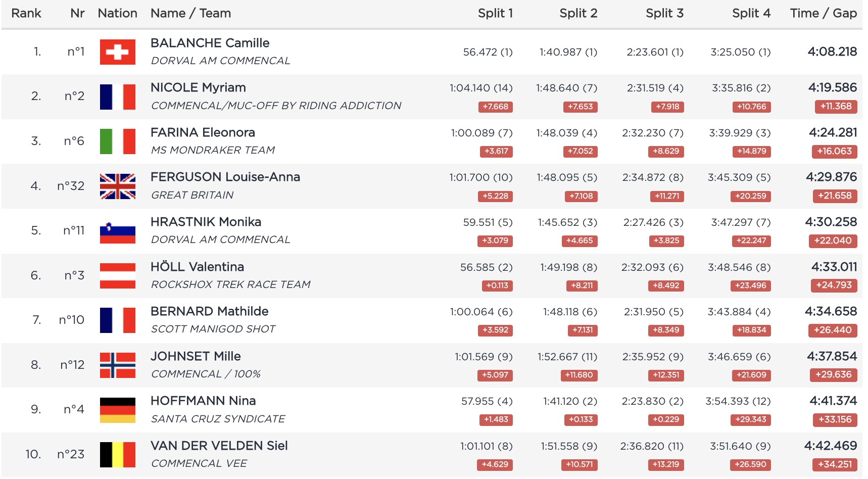
Task: Click the Name / Team column header
Action: click(190, 13)
